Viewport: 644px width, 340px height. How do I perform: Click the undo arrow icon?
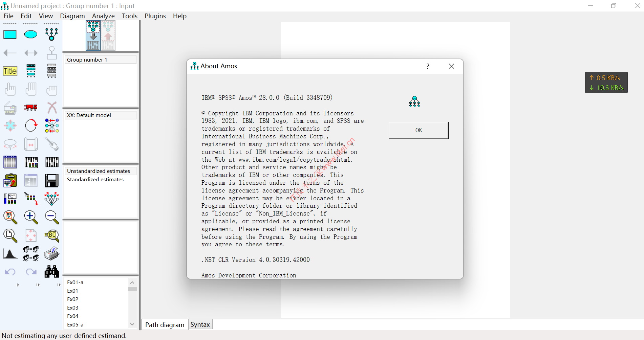tap(10, 272)
